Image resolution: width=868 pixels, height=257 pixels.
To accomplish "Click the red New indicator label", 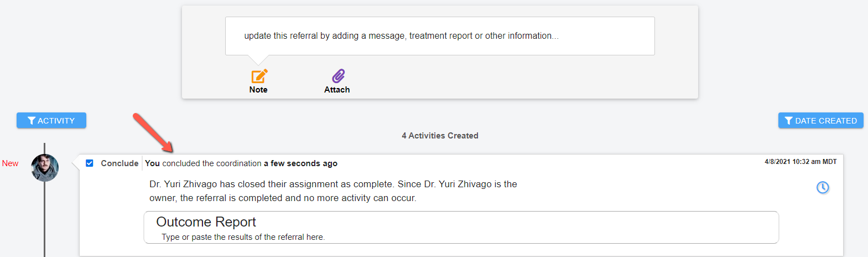I will click(10, 163).
